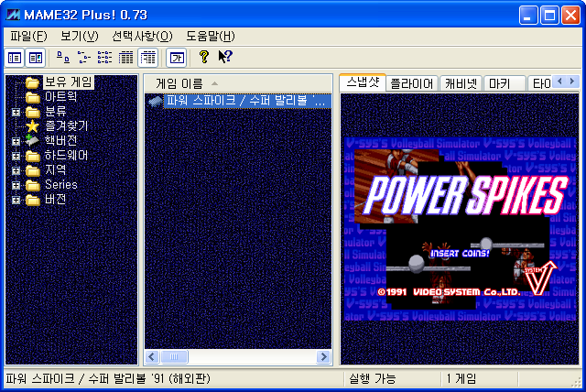Expand the Series tree node
This screenshot has width=586, height=392.
[x=16, y=185]
